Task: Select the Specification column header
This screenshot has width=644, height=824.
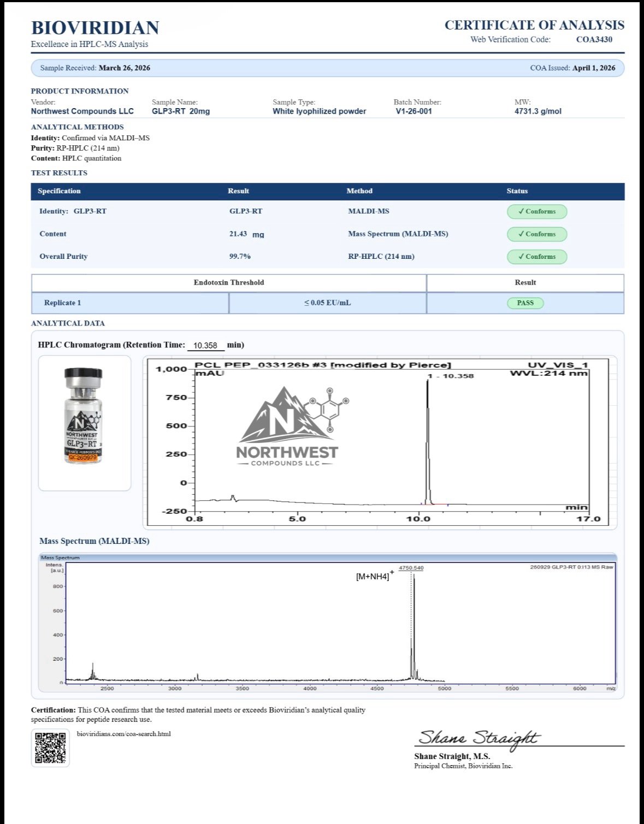Action: pyautogui.click(x=59, y=191)
